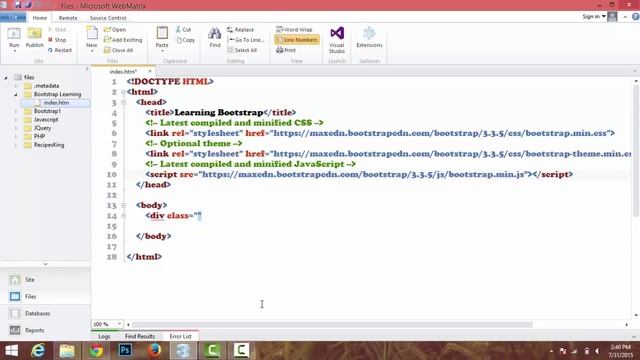The width and height of the screenshot is (640, 360).
Task: Open the Extensions gallery
Action: [369, 38]
